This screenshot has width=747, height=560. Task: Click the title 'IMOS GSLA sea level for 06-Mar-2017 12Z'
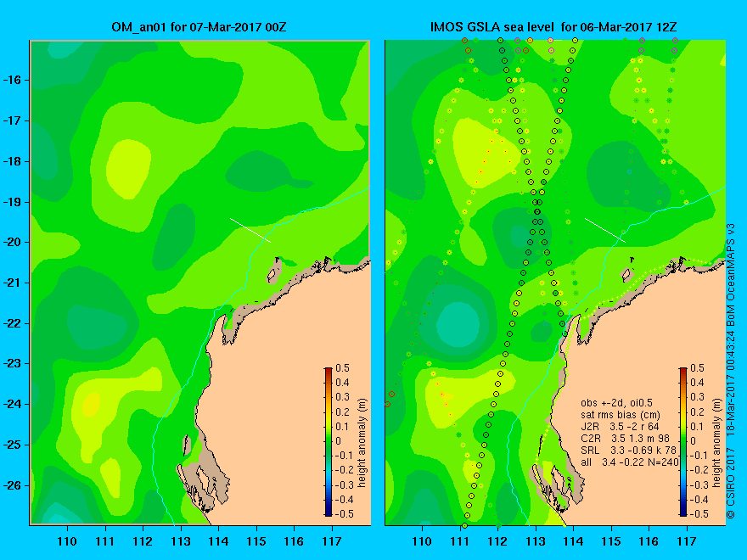pos(553,27)
